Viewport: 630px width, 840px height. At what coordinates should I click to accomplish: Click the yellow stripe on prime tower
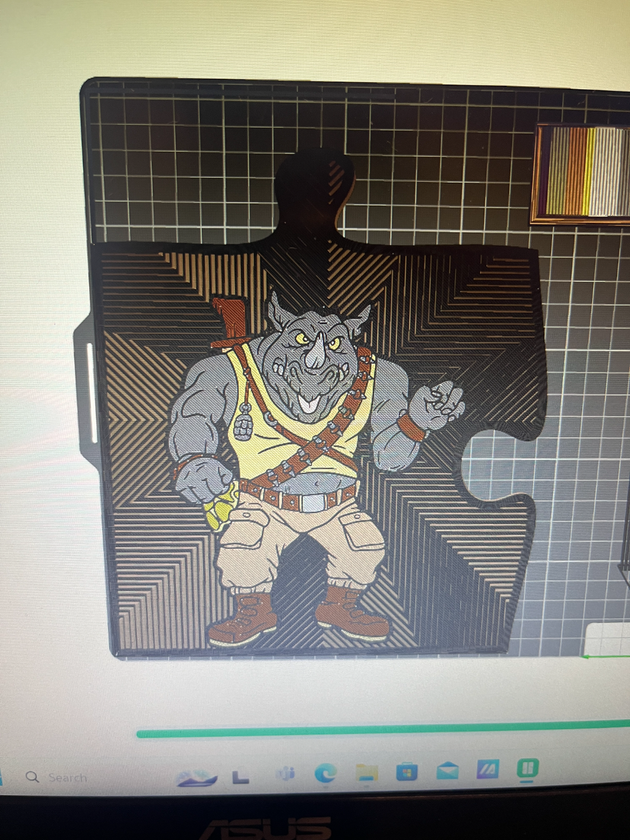pos(591,171)
